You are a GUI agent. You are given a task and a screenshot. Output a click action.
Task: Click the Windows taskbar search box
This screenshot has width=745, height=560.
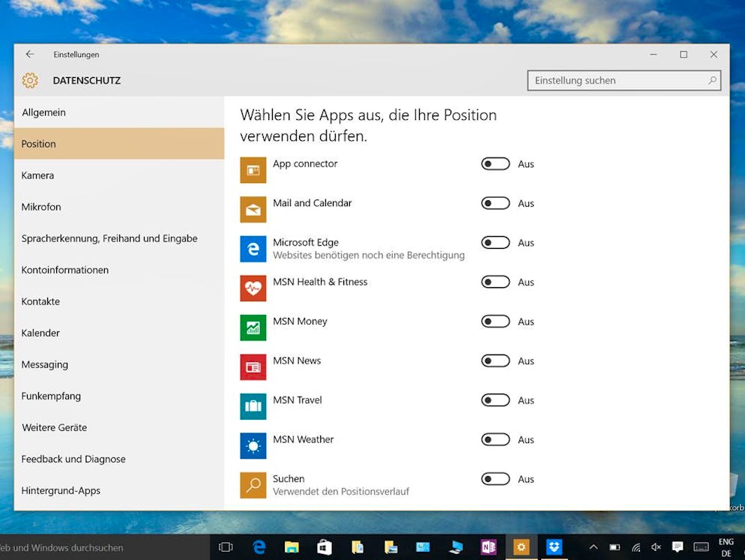(x=104, y=547)
